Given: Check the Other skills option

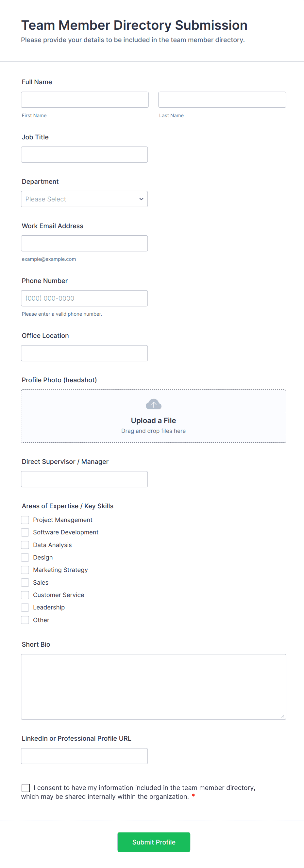Looking at the screenshot, I should pyautogui.click(x=25, y=620).
